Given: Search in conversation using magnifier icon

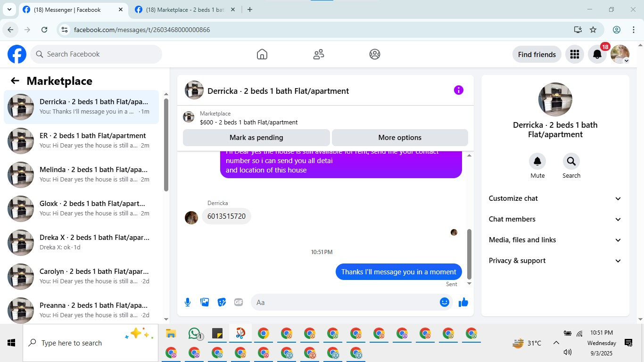Looking at the screenshot, I should (571, 161).
